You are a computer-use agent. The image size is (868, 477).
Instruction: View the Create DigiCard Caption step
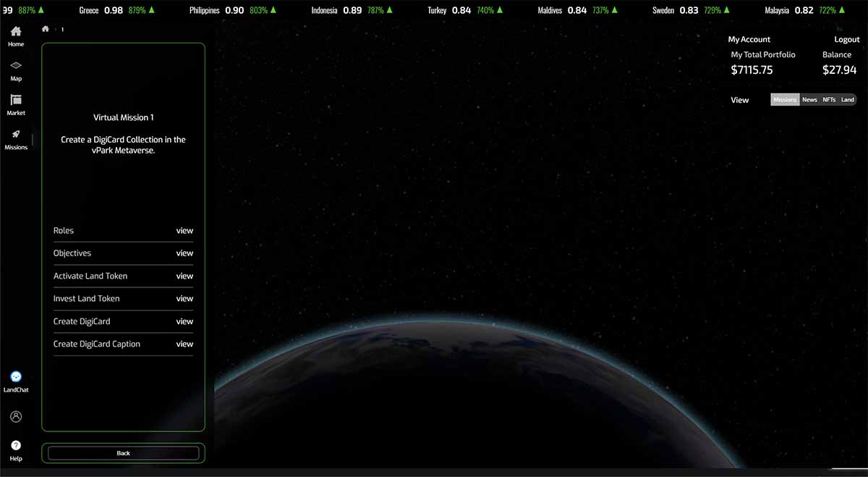[x=184, y=344]
